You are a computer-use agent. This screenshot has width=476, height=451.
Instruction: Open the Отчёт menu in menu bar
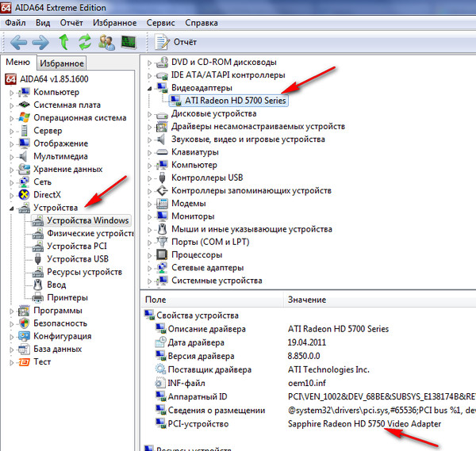pyautogui.click(x=71, y=23)
